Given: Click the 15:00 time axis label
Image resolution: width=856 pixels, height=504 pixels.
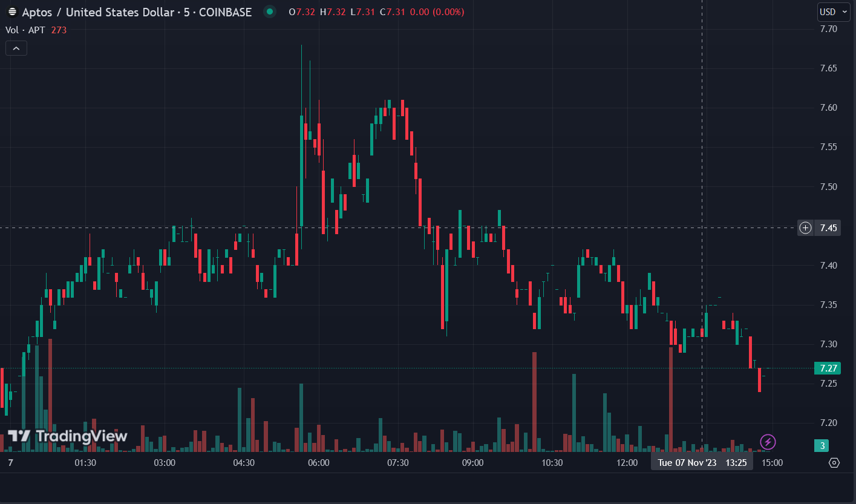Looking at the screenshot, I should tap(772, 463).
